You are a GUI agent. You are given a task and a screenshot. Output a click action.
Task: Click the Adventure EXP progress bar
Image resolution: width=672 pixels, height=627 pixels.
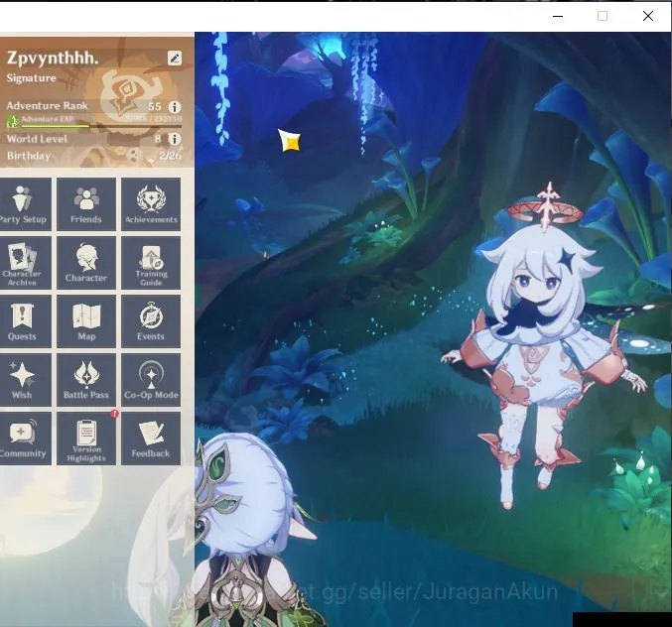(101, 126)
